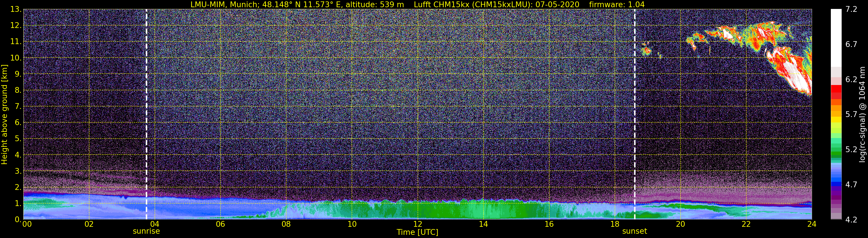Click the y-axis tick label 10

pyautogui.click(x=16, y=58)
